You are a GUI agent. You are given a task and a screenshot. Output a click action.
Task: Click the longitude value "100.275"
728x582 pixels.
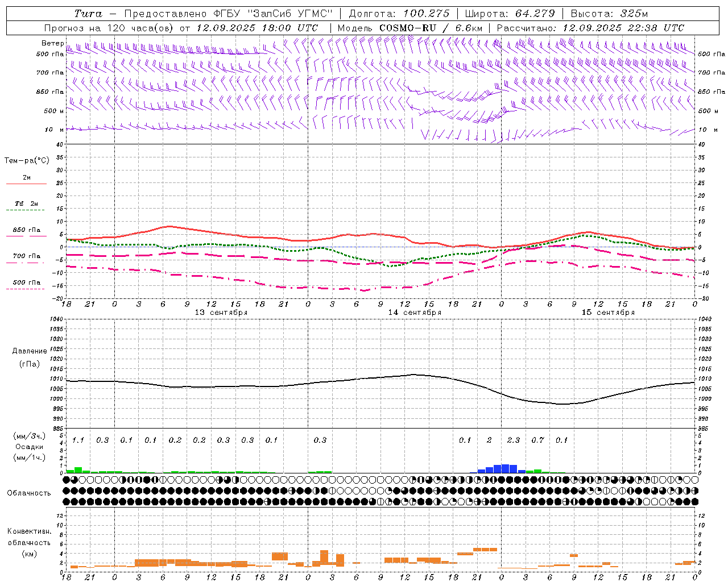(427, 14)
